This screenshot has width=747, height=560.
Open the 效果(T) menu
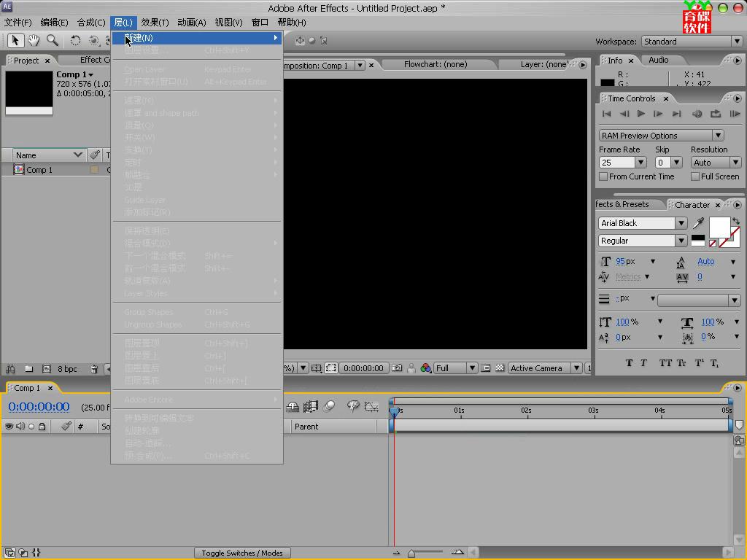click(155, 23)
